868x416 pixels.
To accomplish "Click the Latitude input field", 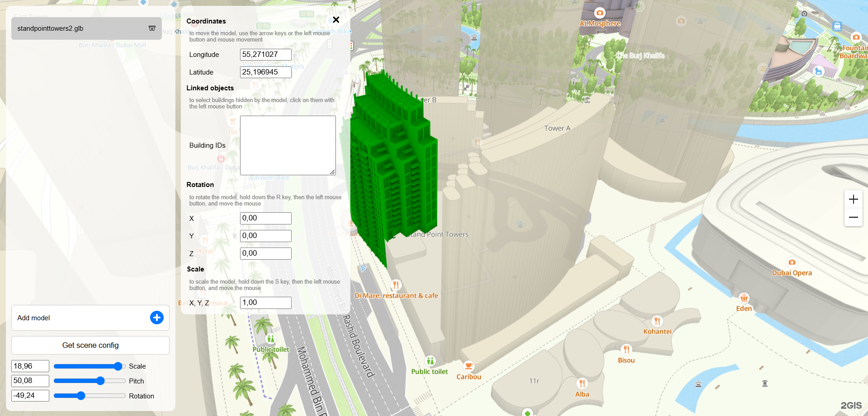I will [265, 72].
